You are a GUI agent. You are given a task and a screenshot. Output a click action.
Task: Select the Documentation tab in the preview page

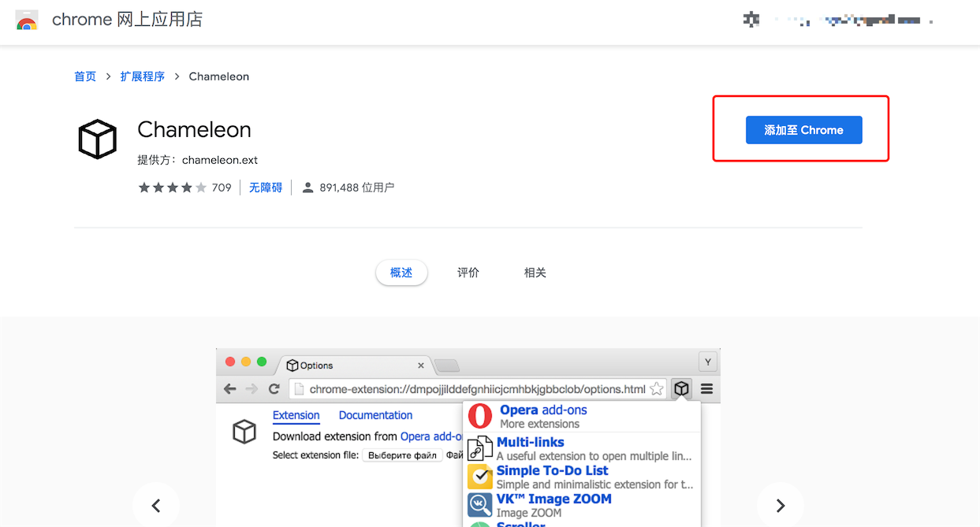click(x=376, y=415)
